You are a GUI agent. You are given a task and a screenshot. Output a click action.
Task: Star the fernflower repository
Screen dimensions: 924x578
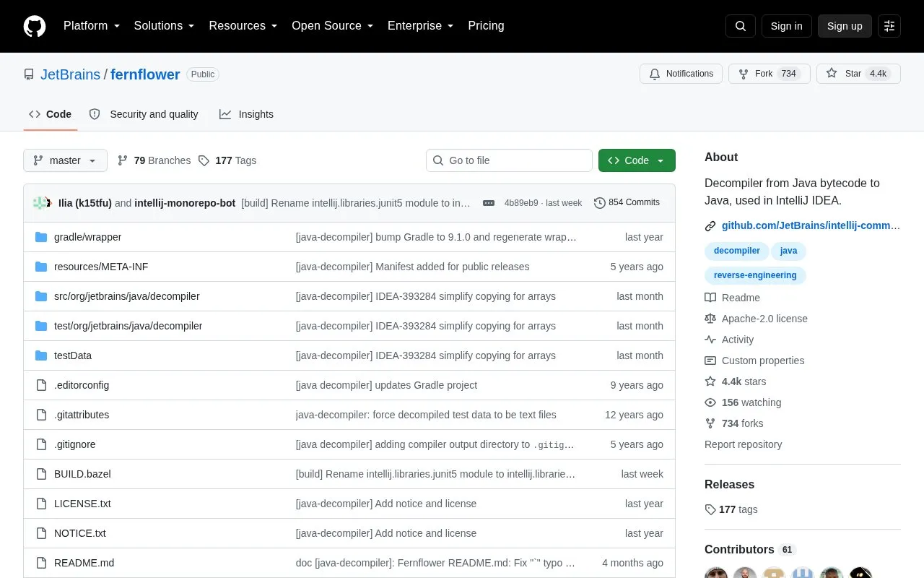(858, 74)
